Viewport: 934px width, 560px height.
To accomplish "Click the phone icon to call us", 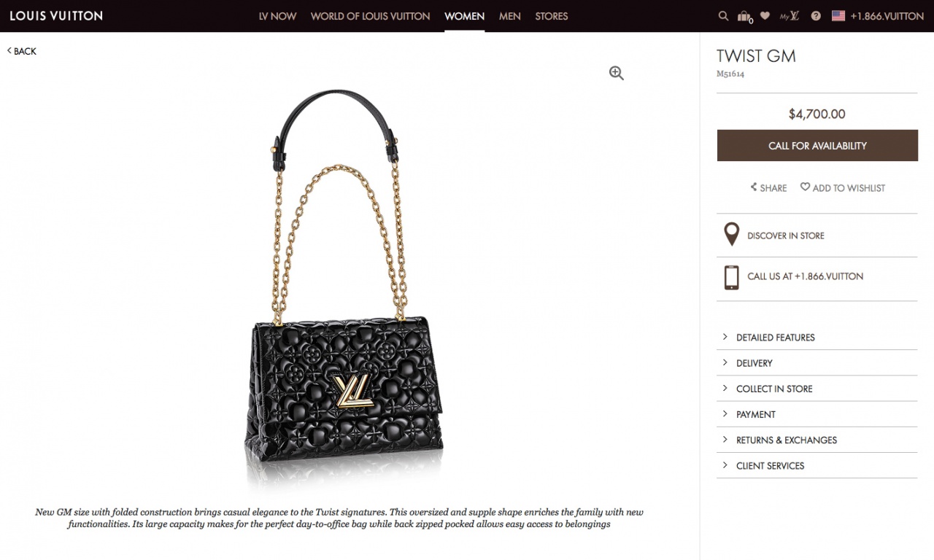I will [x=731, y=277].
